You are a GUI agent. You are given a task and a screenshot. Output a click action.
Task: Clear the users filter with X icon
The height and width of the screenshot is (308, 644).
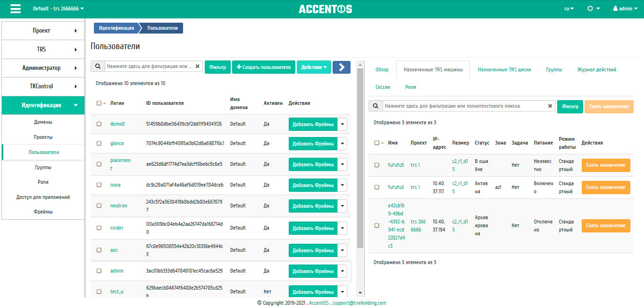click(198, 67)
